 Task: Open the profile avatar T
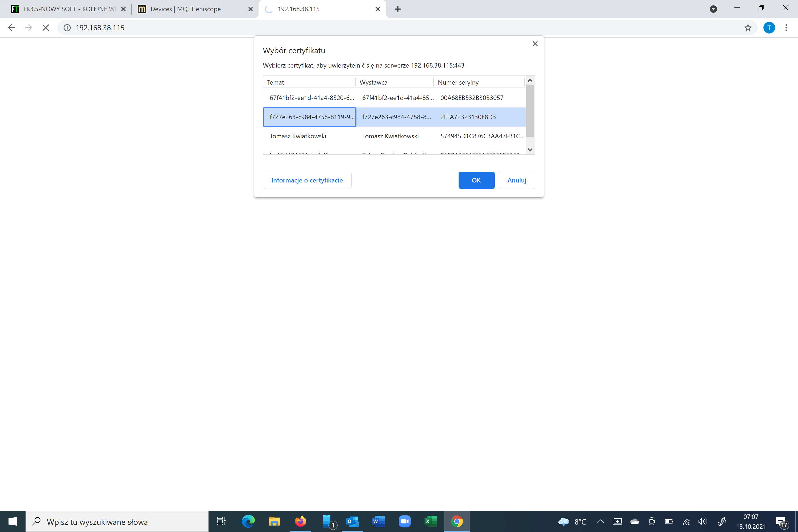(x=769, y=27)
